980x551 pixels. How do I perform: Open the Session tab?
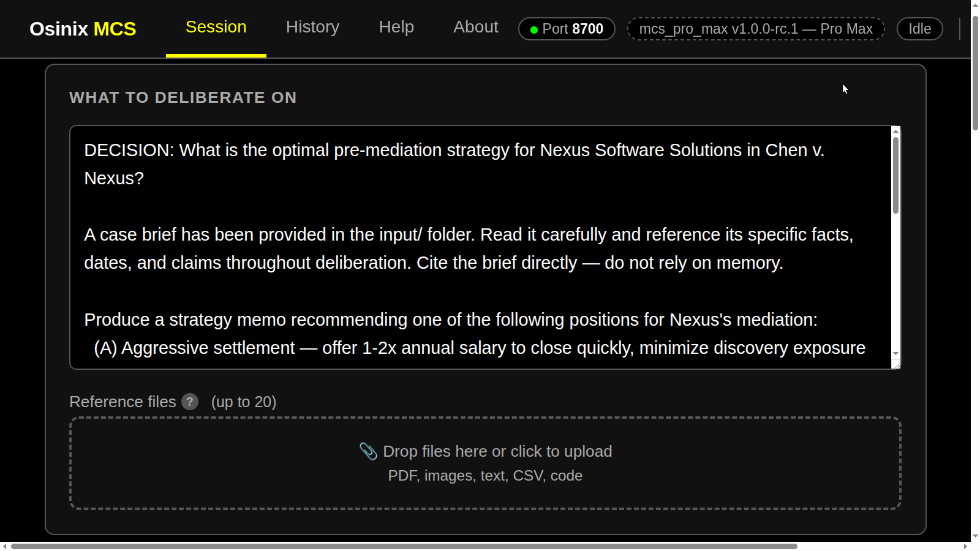tap(216, 28)
